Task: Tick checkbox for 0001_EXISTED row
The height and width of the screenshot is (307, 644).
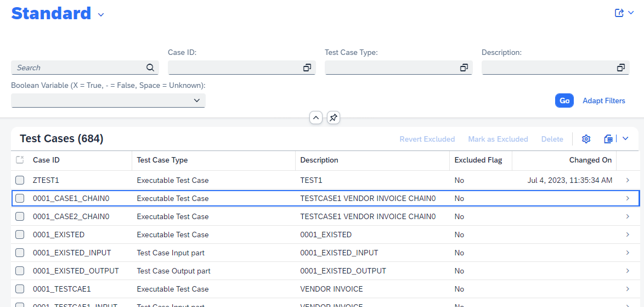Action: (x=20, y=235)
